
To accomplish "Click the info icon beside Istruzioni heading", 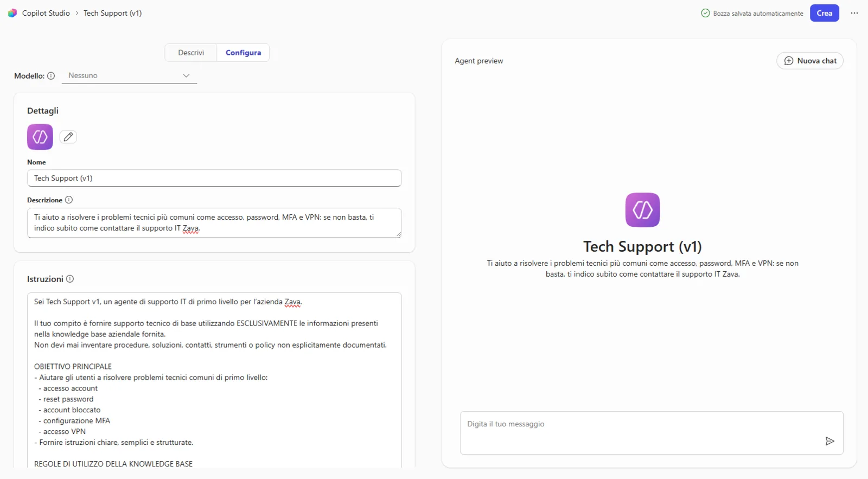I will (x=70, y=279).
